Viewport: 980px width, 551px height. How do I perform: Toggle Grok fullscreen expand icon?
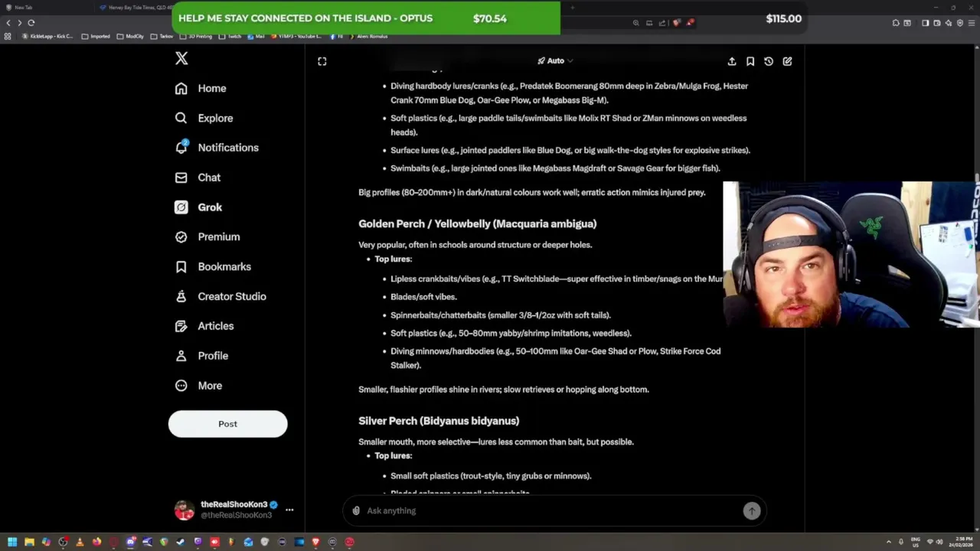[x=322, y=61]
